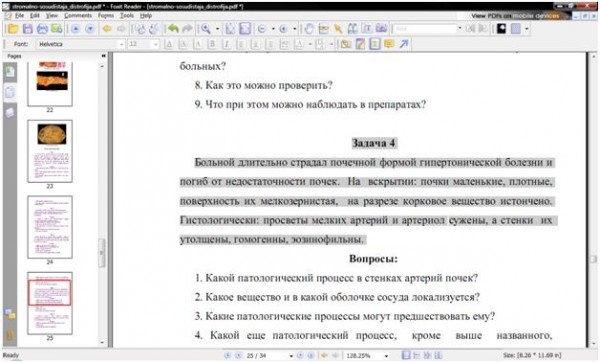600x363 pixels.
Task: Print the PDF document
Action: 42,29
